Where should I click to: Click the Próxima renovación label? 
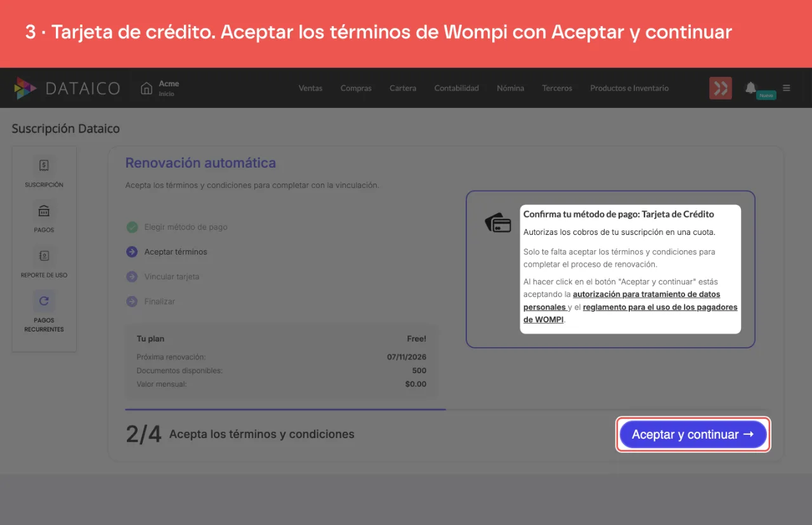[x=171, y=357]
